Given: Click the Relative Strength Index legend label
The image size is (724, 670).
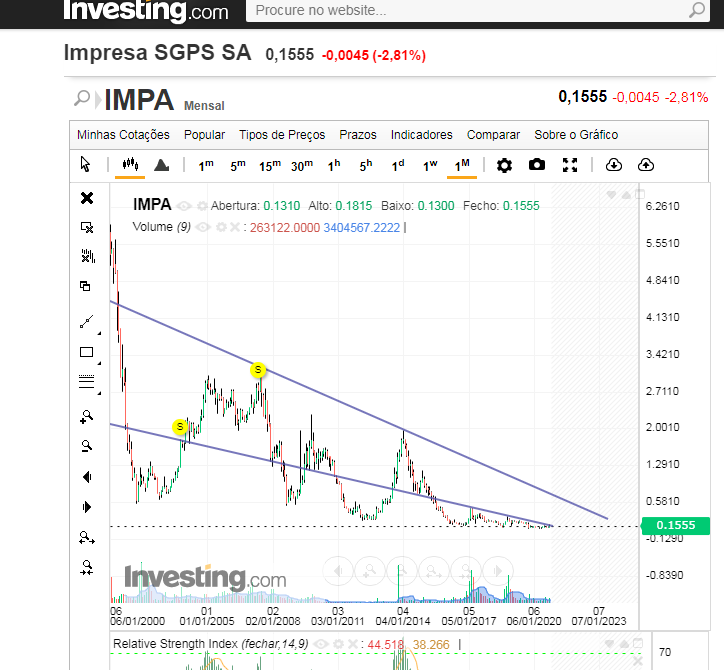Looking at the screenshot, I should click(211, 644).
